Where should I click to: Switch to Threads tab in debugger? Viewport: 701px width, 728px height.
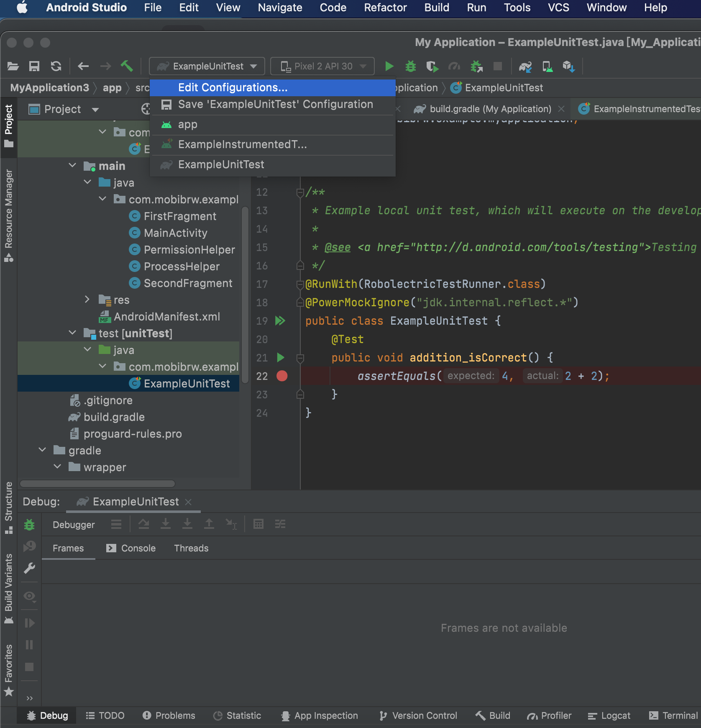(191, 548)
